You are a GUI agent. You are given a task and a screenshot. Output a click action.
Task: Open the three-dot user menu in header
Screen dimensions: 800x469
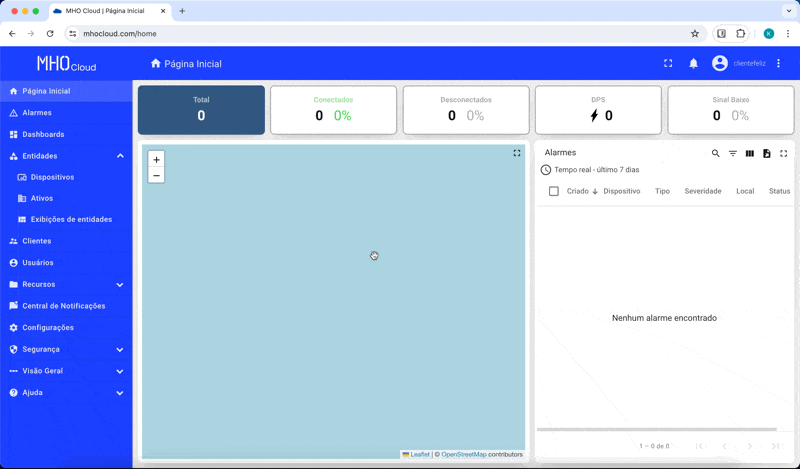[779, 63]
